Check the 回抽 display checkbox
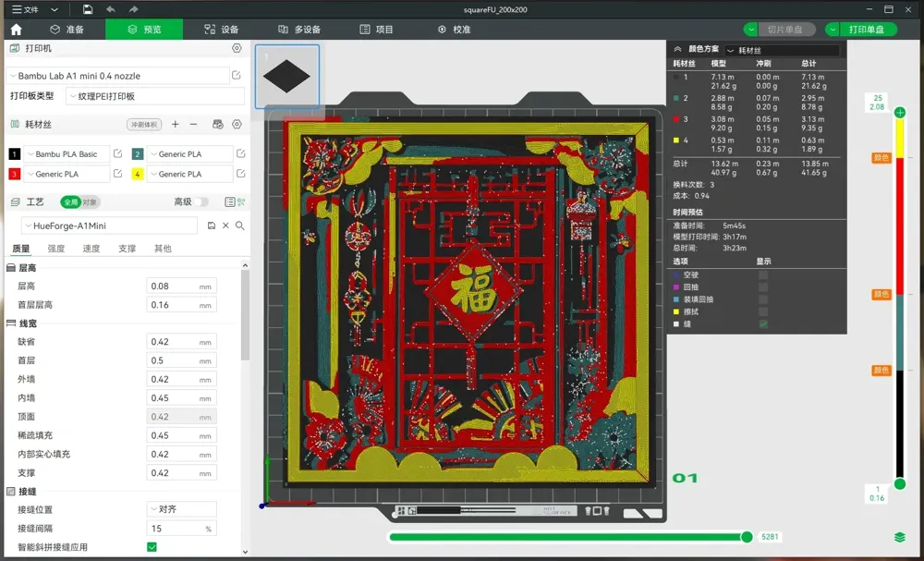924x561 pixels. point(763,287)
